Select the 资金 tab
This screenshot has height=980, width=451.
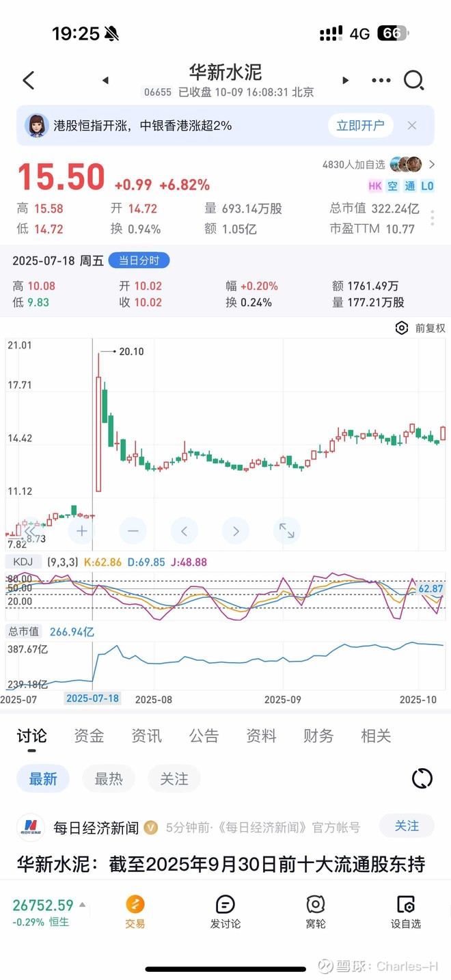(89, 736)
